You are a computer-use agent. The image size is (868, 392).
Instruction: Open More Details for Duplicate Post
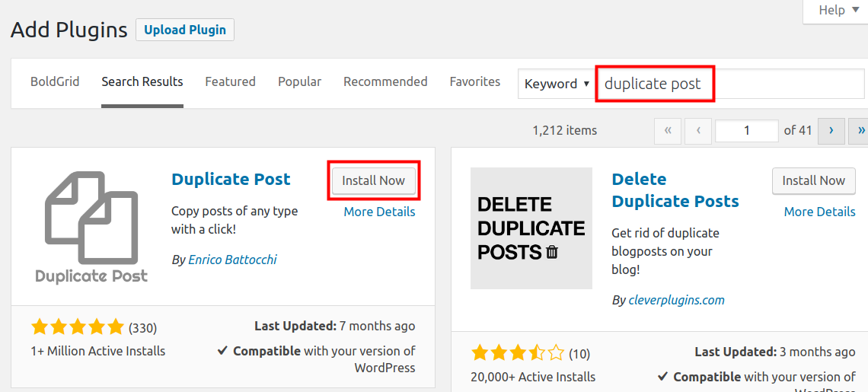[379, 212]
